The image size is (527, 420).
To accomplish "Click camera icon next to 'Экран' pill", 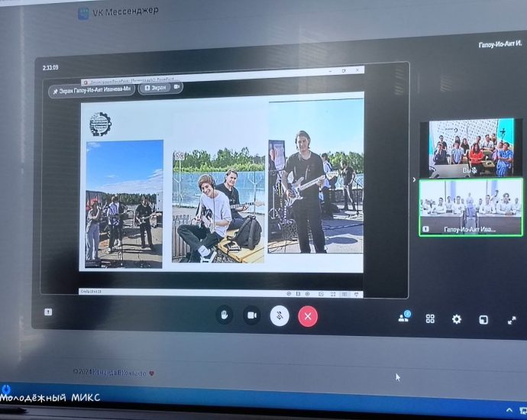I will (x=176, y=87).
